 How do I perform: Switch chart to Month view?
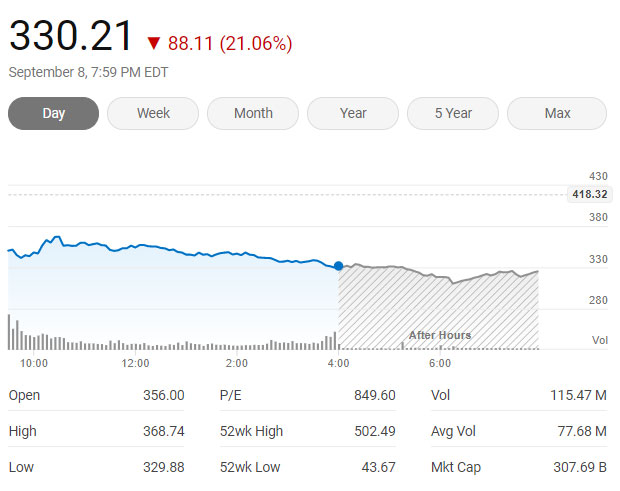pos(253,113)
